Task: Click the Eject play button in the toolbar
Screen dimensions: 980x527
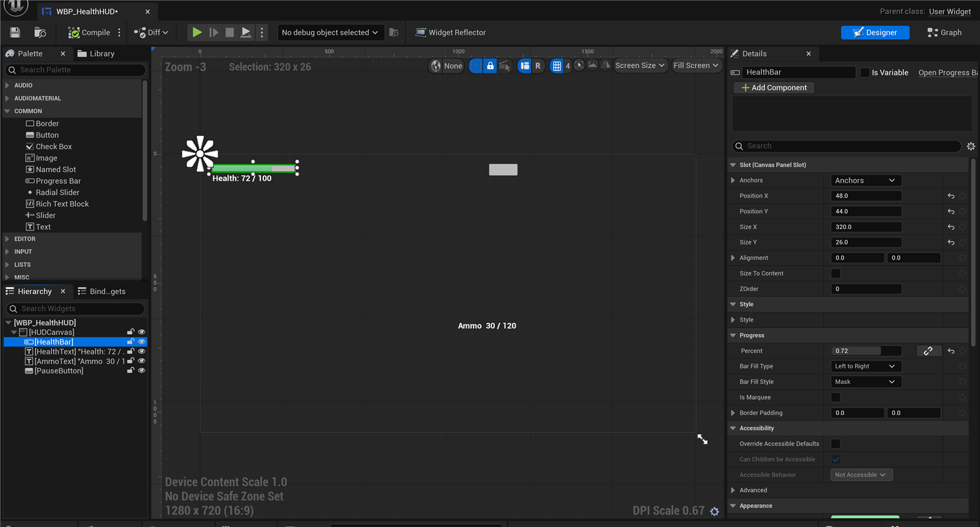Action: click(246, 32)
